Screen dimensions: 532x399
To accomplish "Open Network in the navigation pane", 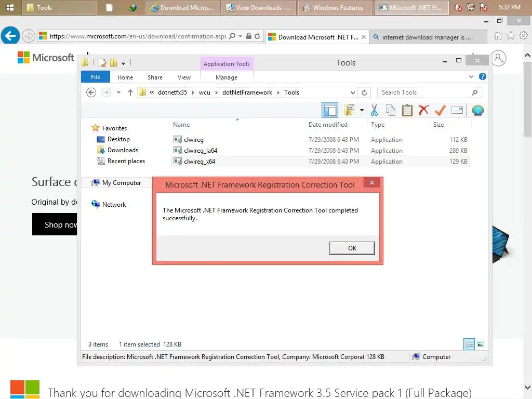I will coord(114,204).
